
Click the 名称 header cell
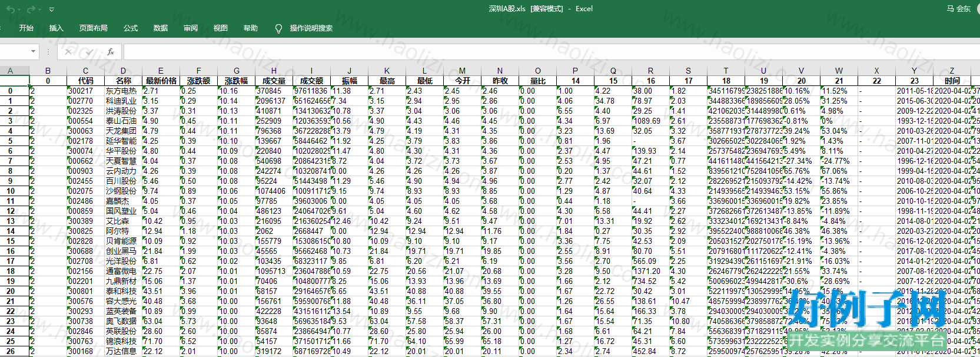[123, 81]
